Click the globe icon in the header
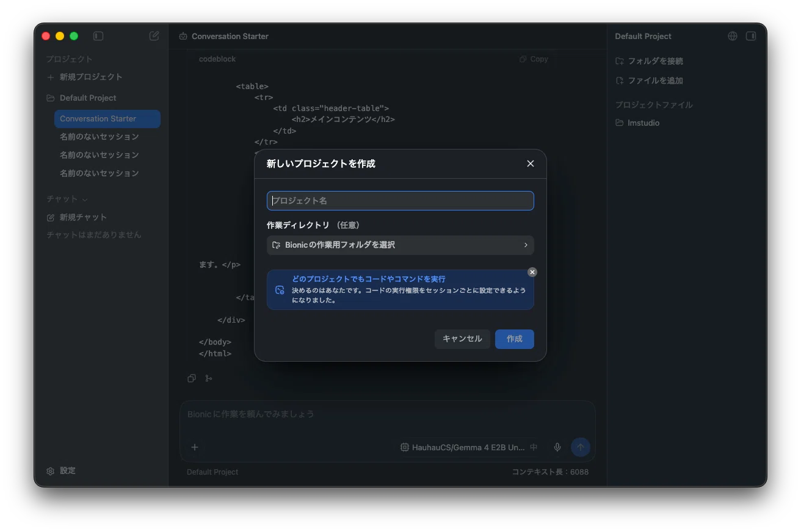Screen dimensions: 801x532 pos(733,36)
